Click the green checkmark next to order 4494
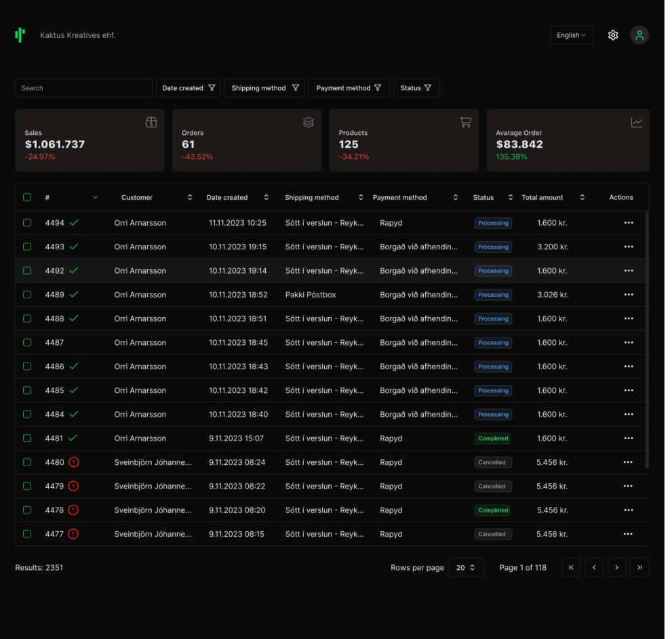 click(x=74, y=223)
